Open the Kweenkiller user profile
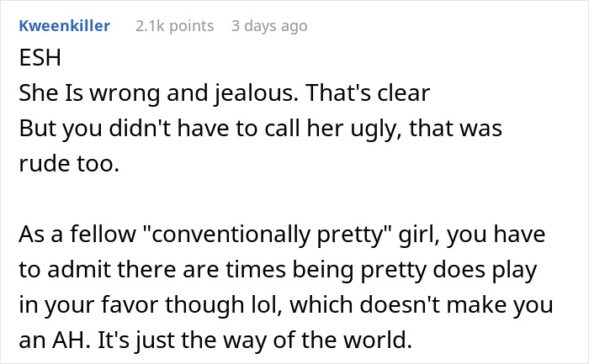The height and width of the screenshot is (364, 589). [x=64, y=26]
